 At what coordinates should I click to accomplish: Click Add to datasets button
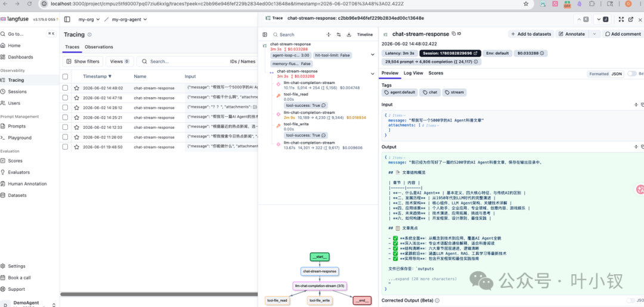531,34
